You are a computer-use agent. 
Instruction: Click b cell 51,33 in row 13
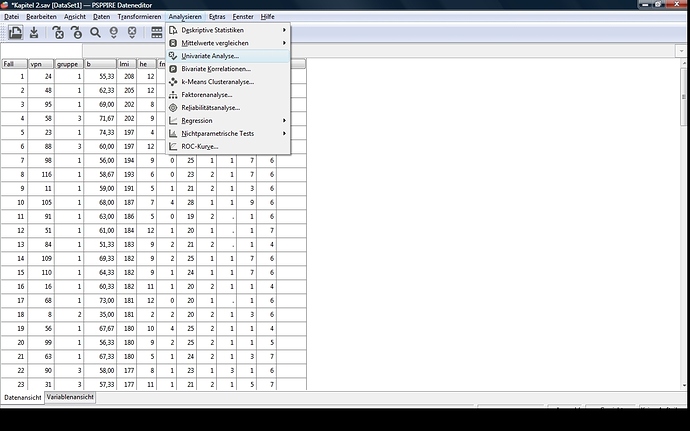(x=100, y=244)
